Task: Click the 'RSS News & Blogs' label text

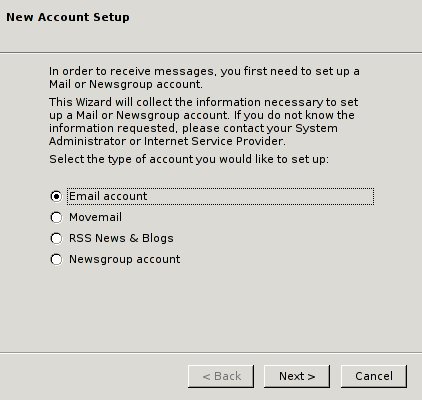Action: (x=121, y=238)
